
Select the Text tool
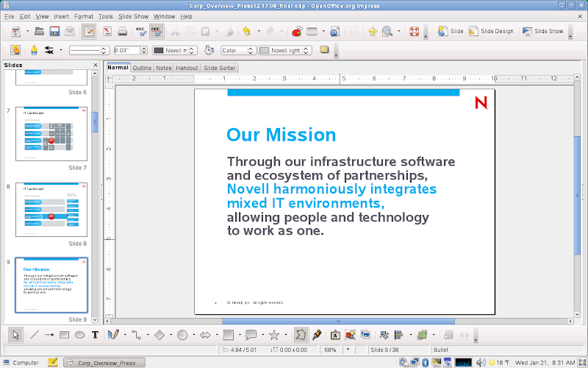coord(95,335)
